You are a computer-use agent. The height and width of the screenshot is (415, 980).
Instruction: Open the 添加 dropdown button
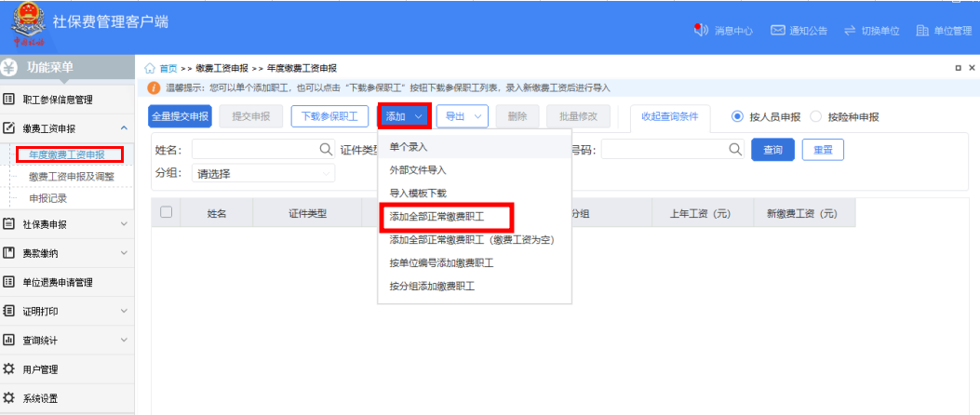click(x=404, y=116)
